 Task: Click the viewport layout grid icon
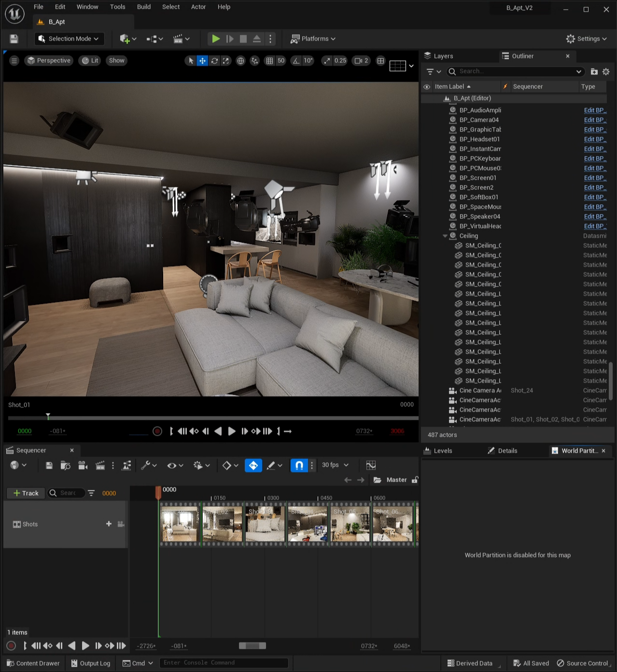[380, 61]
